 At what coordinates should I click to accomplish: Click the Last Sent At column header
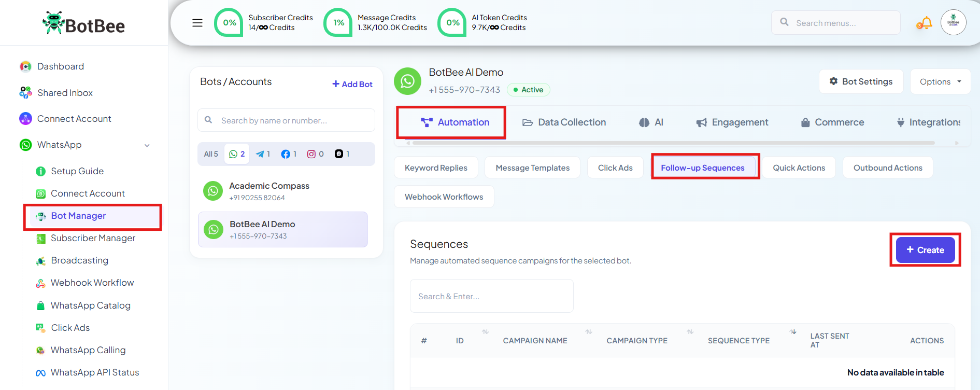point(830,340)
